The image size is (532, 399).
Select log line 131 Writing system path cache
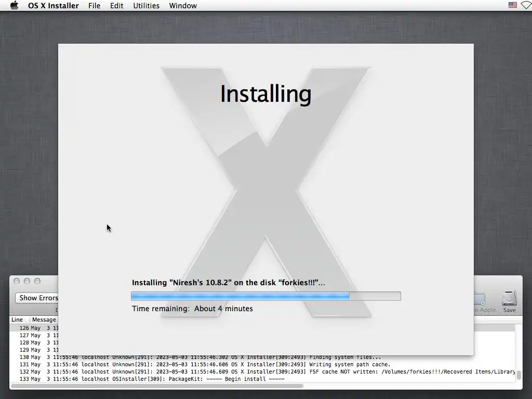tap(262, 364)
